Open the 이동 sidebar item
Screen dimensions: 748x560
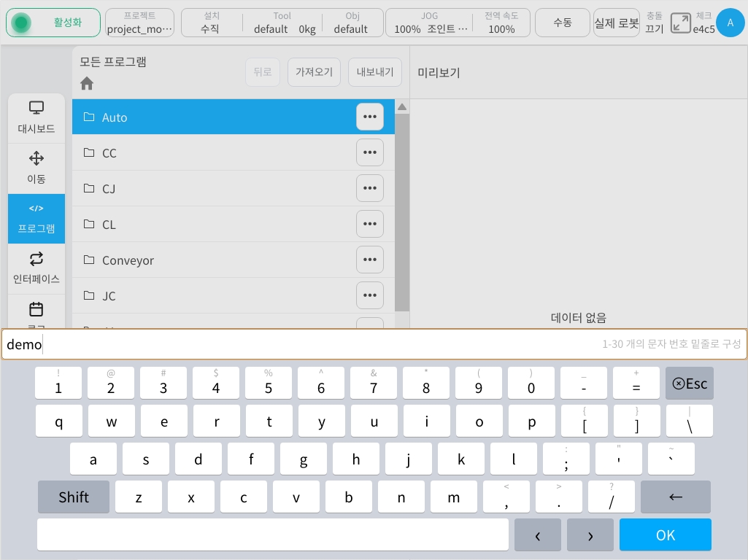click(36, 168)
